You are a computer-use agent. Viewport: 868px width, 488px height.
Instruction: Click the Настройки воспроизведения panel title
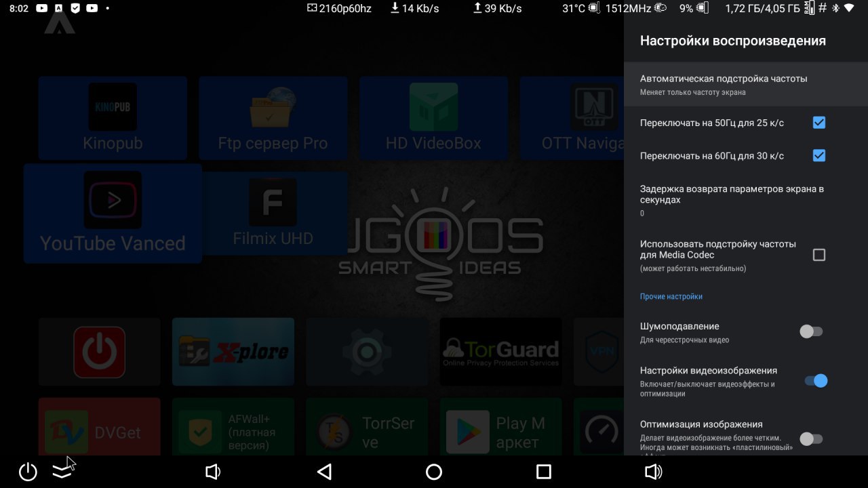click(x=733, y=41)
